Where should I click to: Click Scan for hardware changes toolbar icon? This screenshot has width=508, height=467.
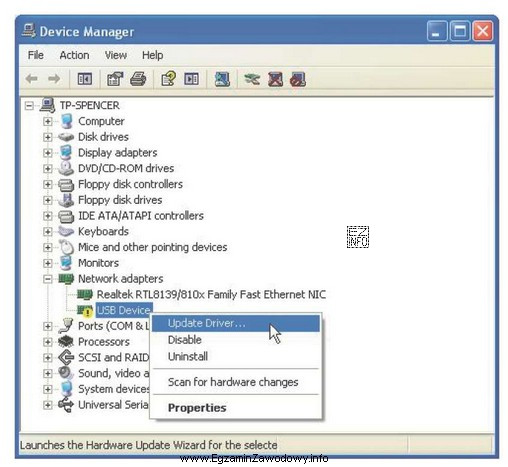pos(222,79)
